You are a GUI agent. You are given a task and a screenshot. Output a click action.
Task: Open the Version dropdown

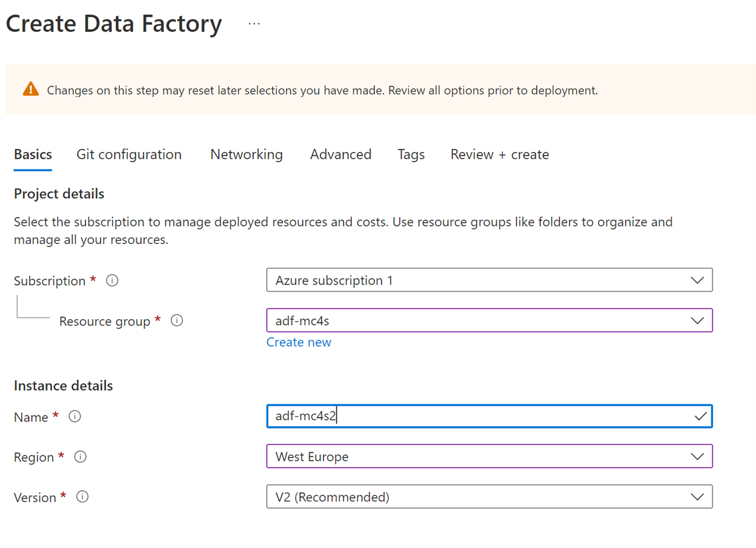coord(489,497)
